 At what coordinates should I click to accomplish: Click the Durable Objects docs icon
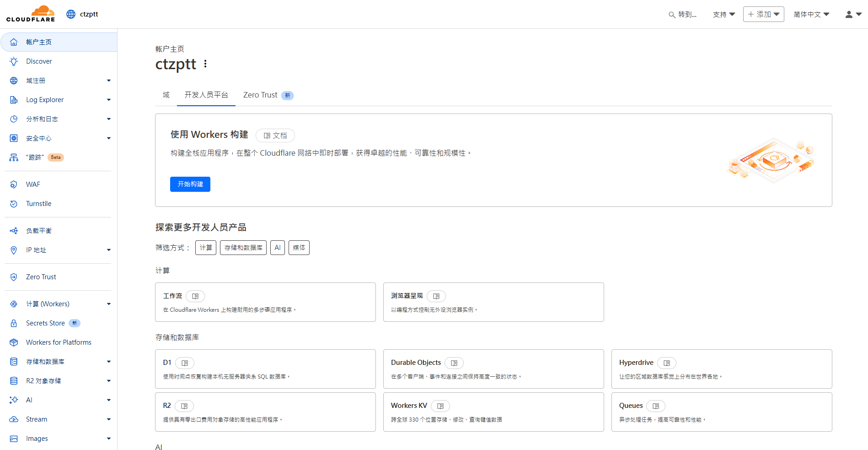[x=454, y=363]
